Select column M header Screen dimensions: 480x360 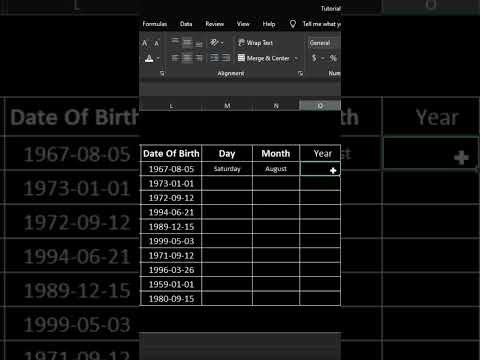pyautogui.click(x=227, y=106)
